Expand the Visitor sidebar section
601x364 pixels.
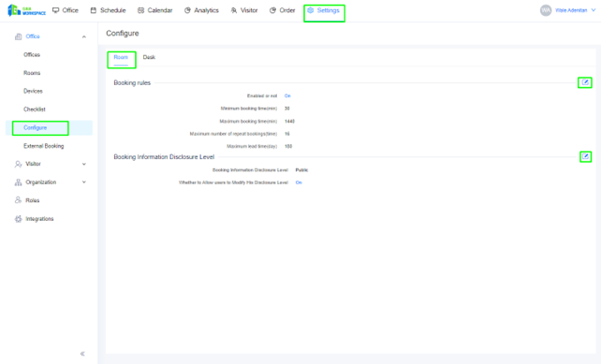click(84, 164)
